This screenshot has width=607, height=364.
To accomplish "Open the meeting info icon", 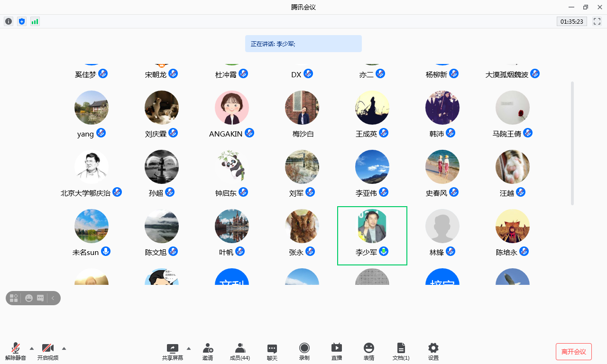I will click(9, 21).
